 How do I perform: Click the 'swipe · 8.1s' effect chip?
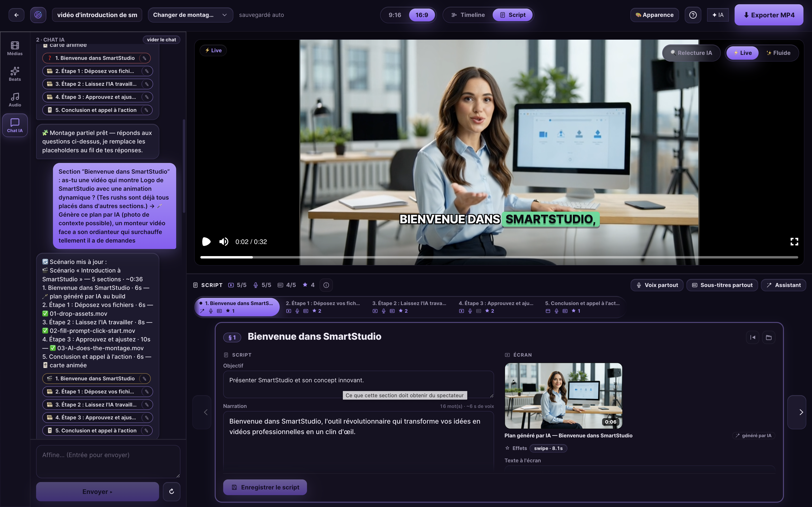(548, 448)
